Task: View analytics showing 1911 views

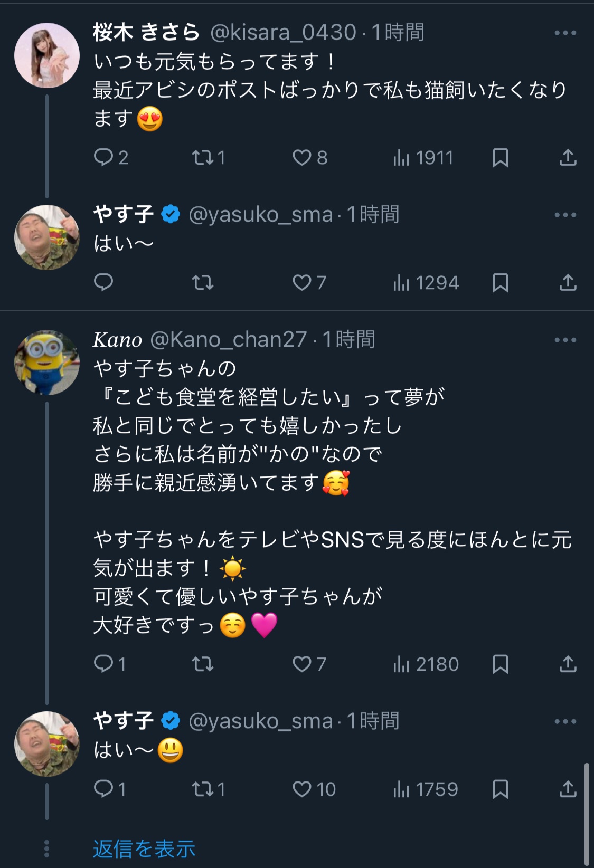Action: (x=423, y=157)
